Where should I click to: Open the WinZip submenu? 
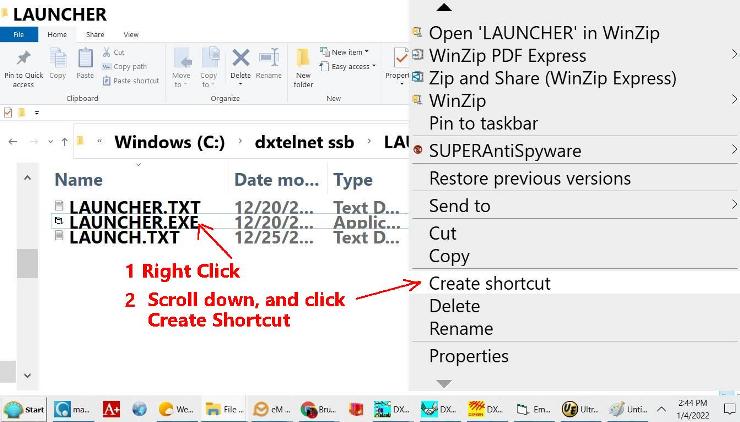[573, 101]
